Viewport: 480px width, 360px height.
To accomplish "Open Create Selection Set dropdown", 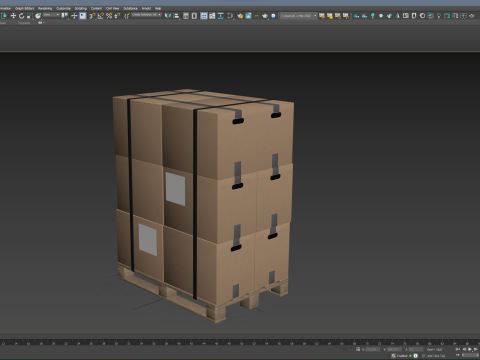I will [146, 15].
